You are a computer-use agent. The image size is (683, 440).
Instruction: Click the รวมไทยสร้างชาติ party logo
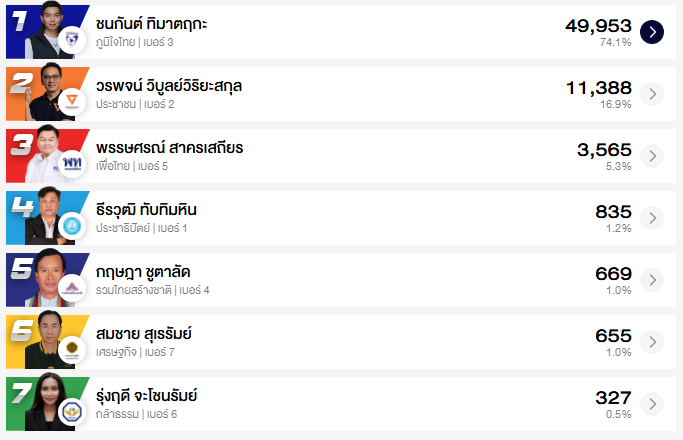(x=71, y=288)
